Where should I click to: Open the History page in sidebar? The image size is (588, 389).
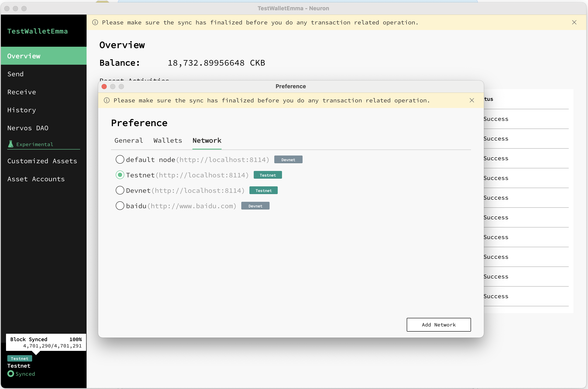[x=44, y=110]
